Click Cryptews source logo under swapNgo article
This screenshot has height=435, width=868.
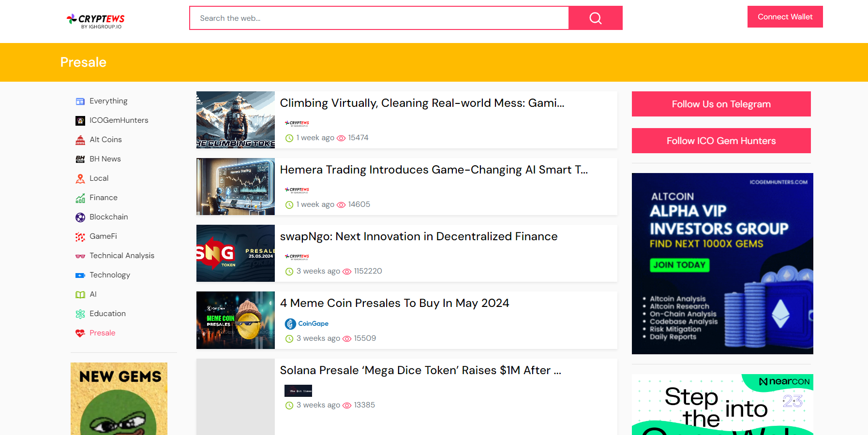[297, 257]
